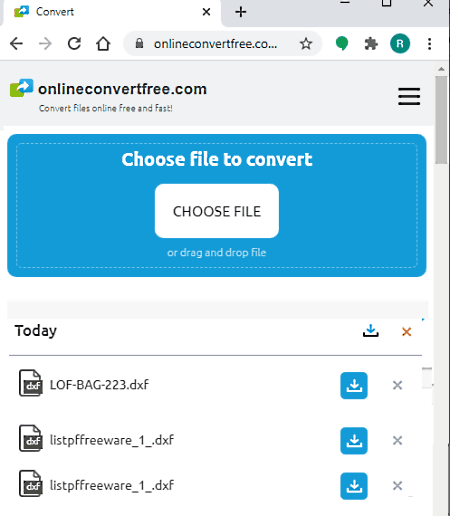Navigate back to the previous page
Viewport: 450px width, 516px height.
point(16,44)
